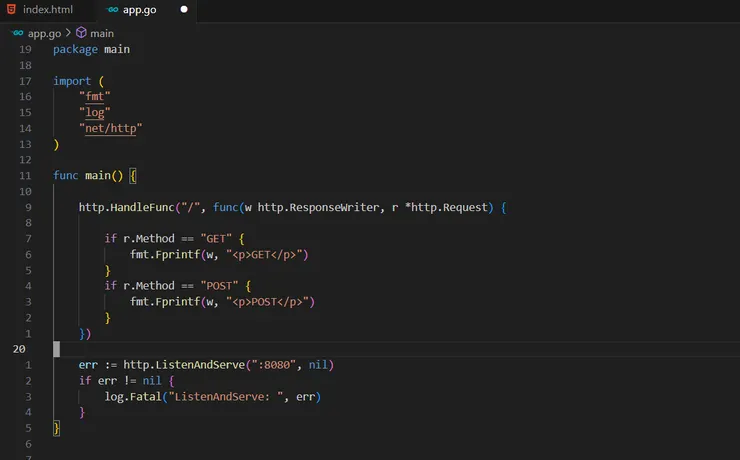The width and height of the screenshot is (740, 460).
Task: Click the "net/http" import link
Action: (x=111, y=128)
